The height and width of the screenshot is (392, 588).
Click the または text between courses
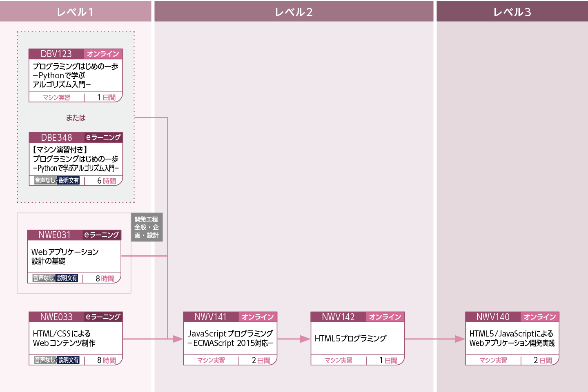(x=76, y=118)
